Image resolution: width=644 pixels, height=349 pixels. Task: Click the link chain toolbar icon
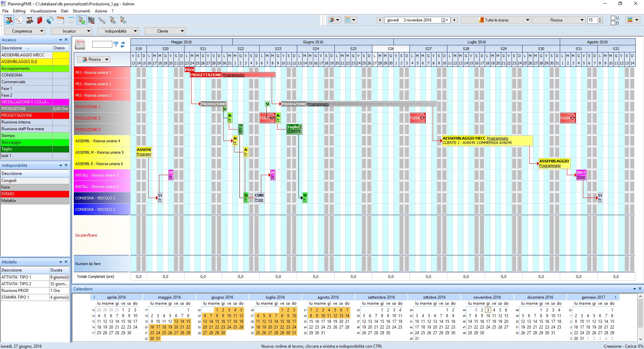[x=102, y=20]
